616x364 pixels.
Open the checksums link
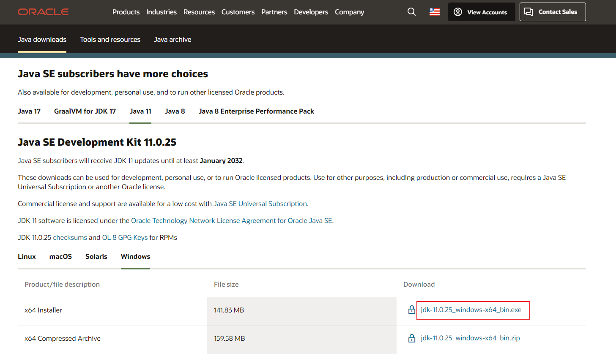70,237
